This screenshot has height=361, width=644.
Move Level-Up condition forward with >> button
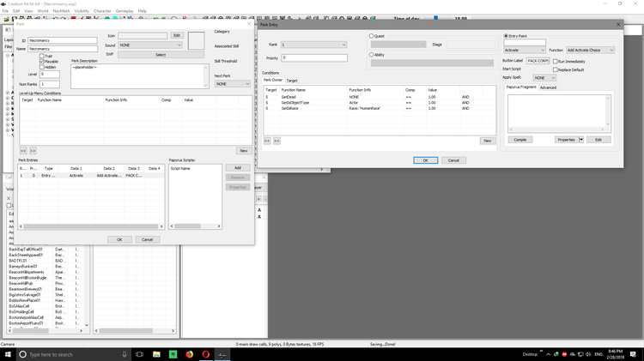33,151
